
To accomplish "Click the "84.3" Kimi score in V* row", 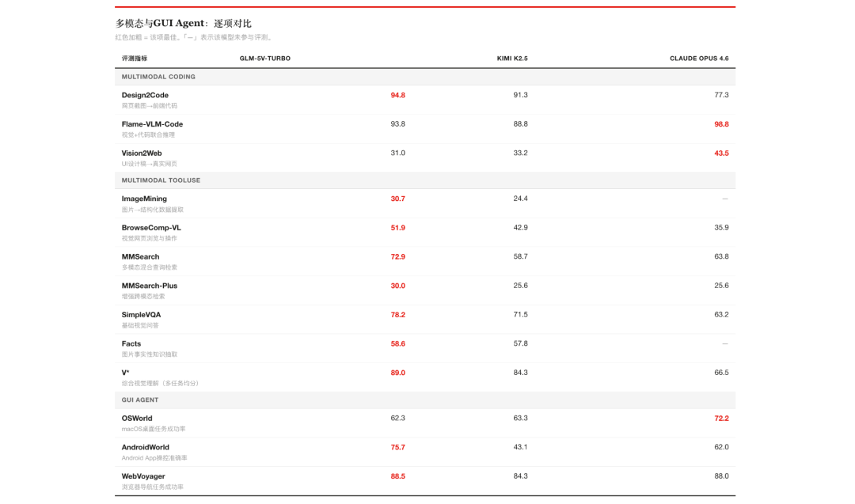I will [x=521, y=372].
